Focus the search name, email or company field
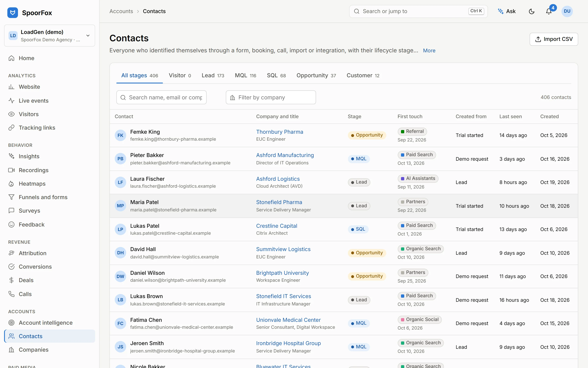The image size is (588, 368). coord(161,97)
